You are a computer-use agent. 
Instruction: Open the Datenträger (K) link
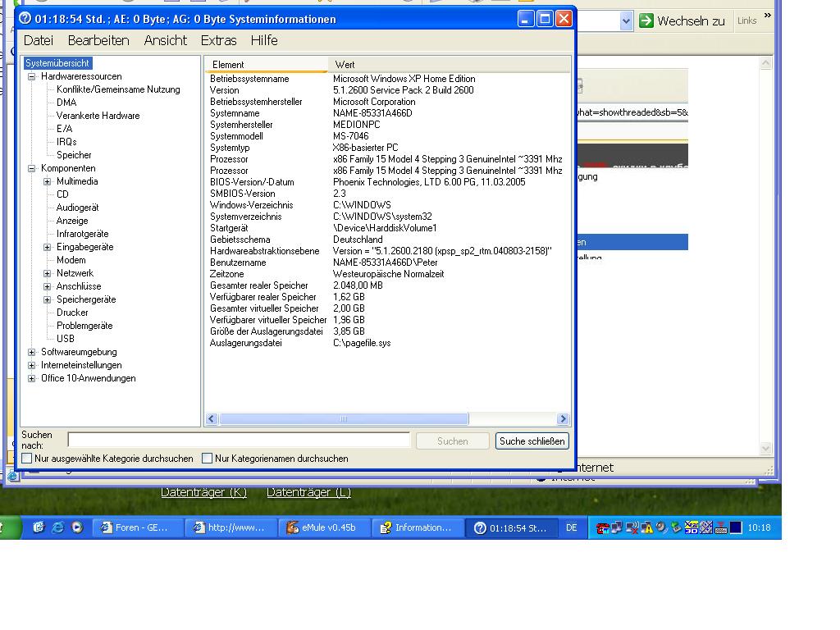click(204, 492)
